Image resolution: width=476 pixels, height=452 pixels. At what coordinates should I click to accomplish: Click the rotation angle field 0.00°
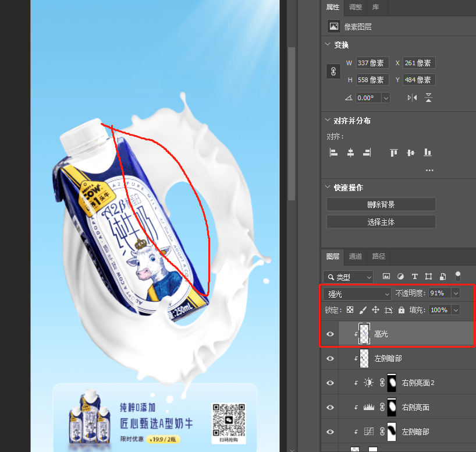click(368, 98)
